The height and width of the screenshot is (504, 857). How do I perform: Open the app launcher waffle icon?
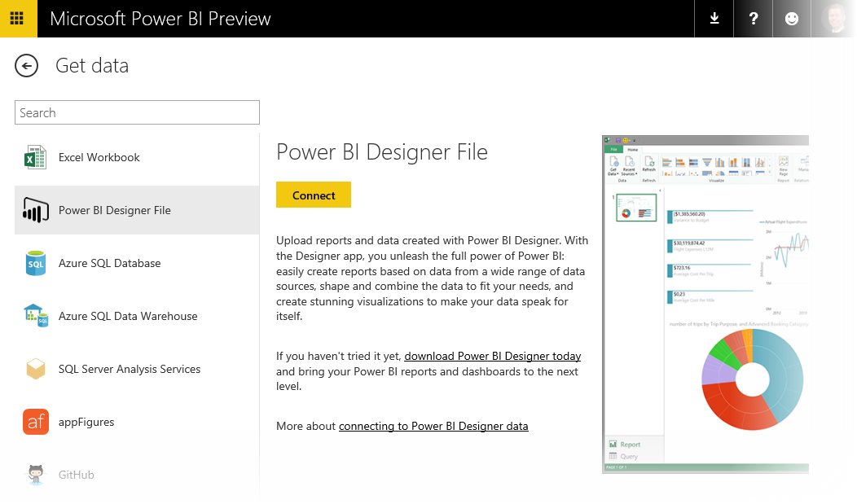click(x=17, y=18)
